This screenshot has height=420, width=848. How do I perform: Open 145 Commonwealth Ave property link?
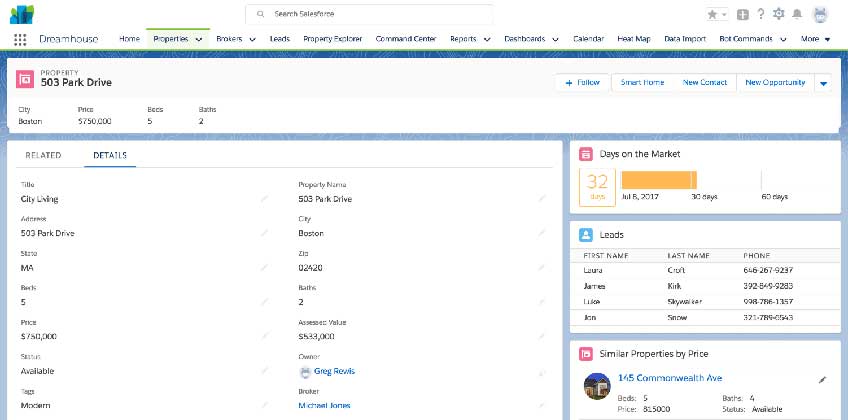click(x=670, y=378)
